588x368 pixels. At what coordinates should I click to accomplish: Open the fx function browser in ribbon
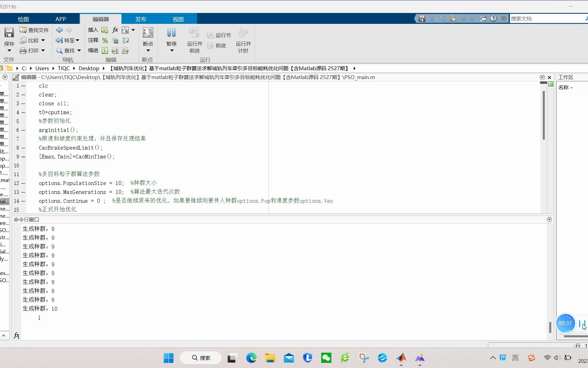pos(115,30)
